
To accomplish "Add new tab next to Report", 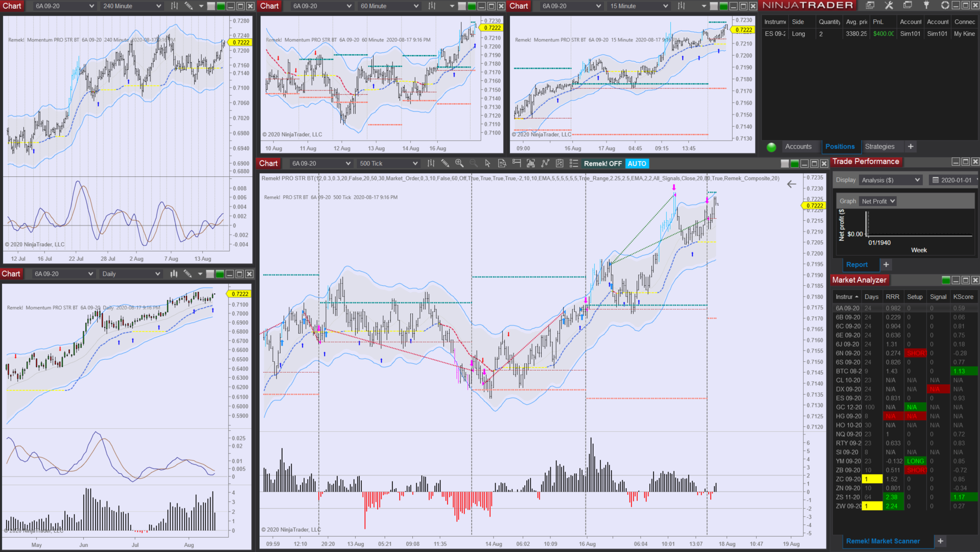I will [x=886, y=265].
